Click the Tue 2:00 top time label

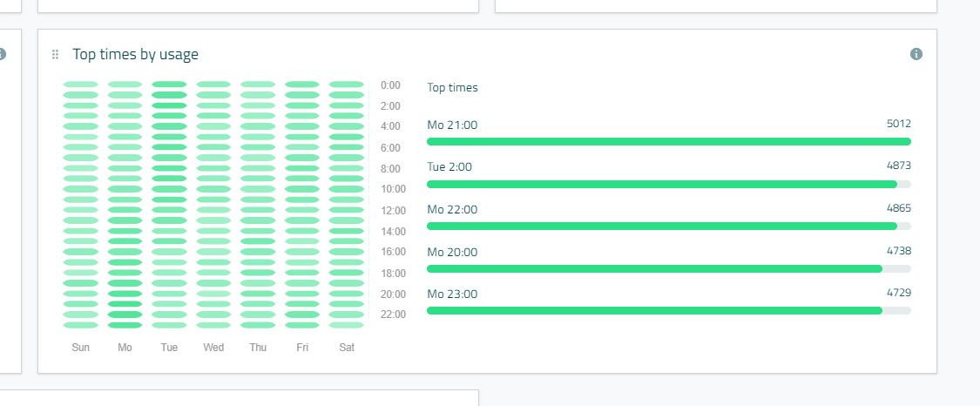tap(449, 166)
